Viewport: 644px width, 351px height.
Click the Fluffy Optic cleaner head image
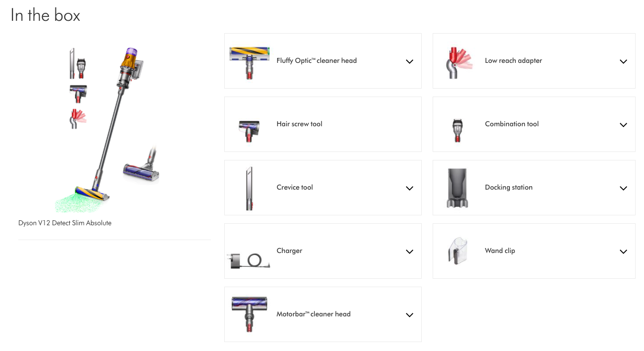249,61
